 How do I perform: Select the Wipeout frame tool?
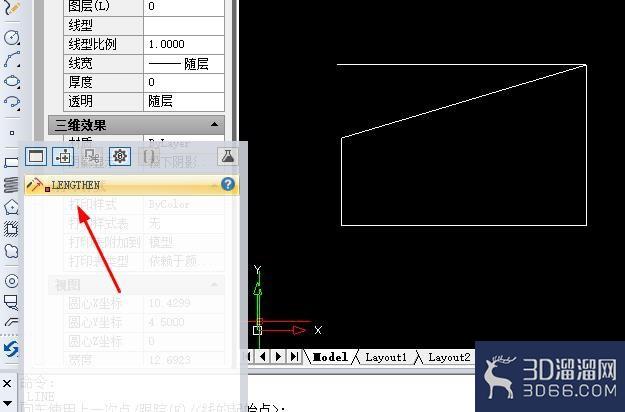point(11,302)
